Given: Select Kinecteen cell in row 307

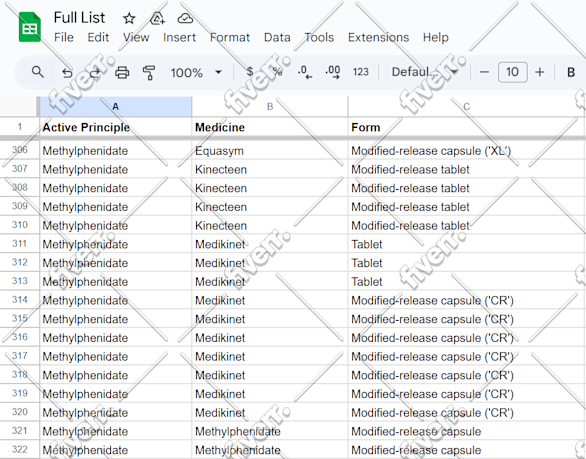Looking at the screenshot, I should pyautogui.click(x=270, y=169).
